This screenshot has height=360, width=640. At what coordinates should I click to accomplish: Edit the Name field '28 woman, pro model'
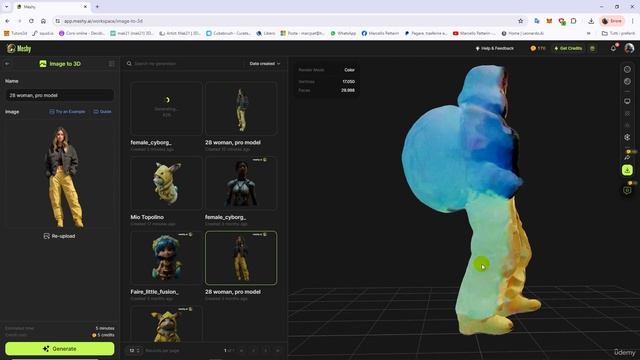[60, 95]
